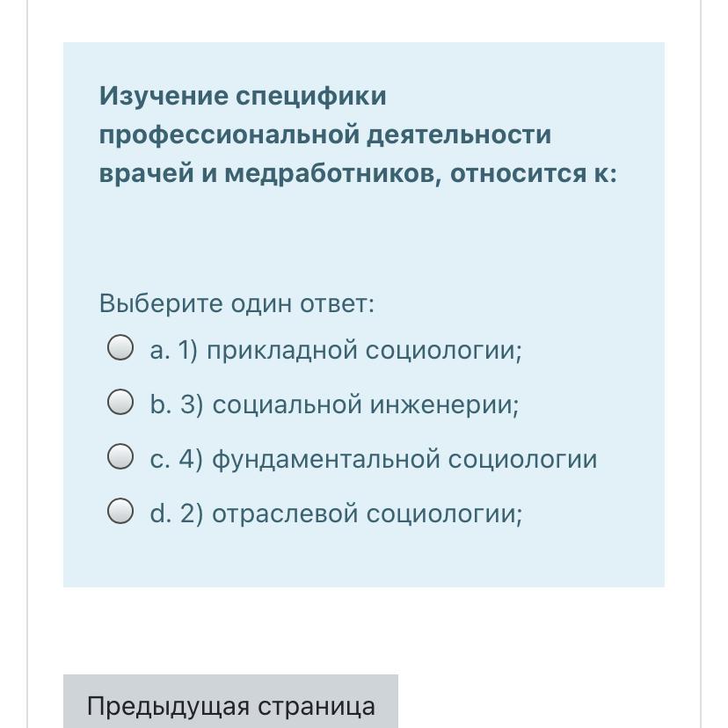Click the "a. 1)" option prefix
728x728 pixels.
175,351
